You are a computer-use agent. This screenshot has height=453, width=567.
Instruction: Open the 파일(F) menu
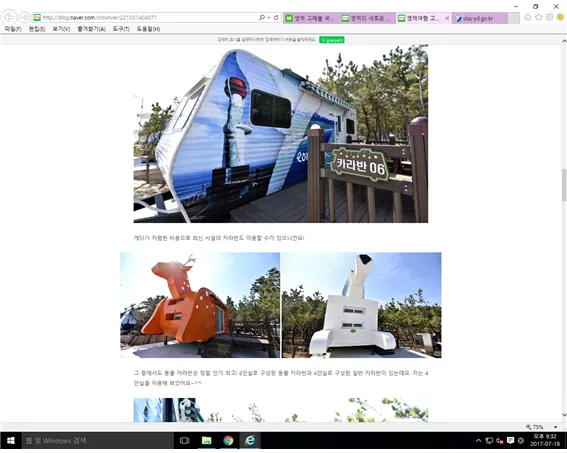pyautogui.click(x=13, y=29)
